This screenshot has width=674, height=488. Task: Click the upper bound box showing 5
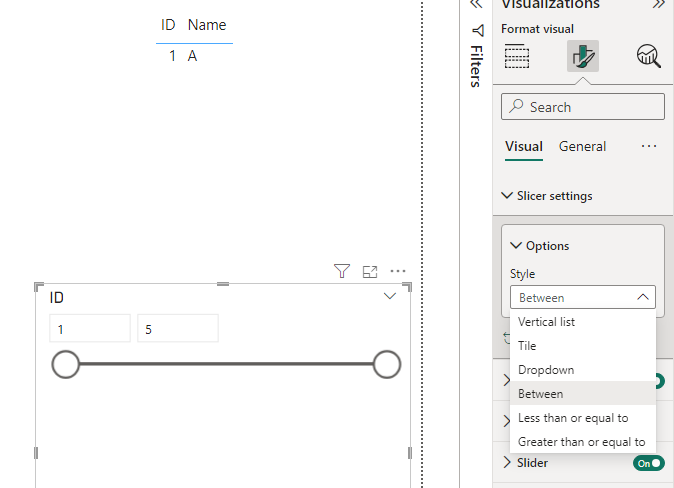pos(178,328)
